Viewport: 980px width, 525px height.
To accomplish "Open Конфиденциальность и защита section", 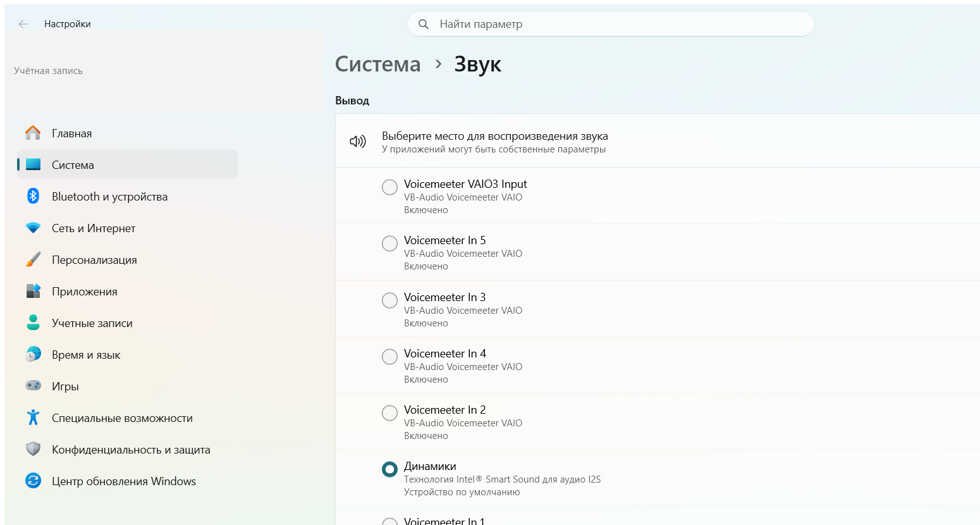I will pos(127,449).
